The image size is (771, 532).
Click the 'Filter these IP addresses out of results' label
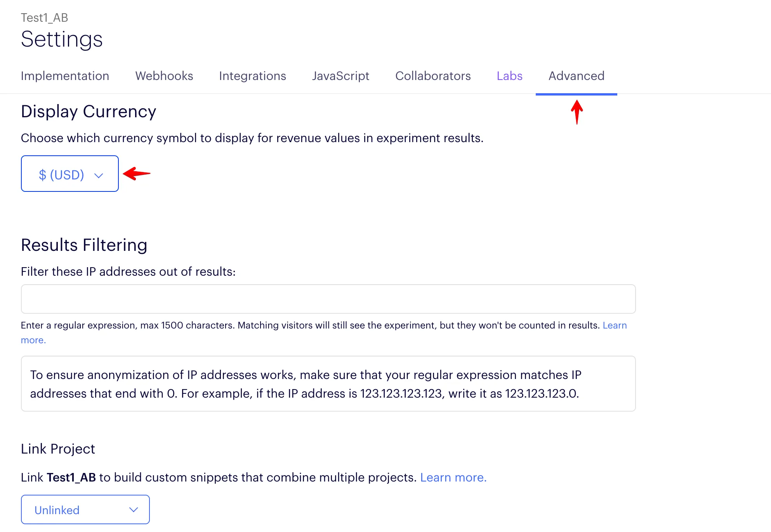point(128,271)
